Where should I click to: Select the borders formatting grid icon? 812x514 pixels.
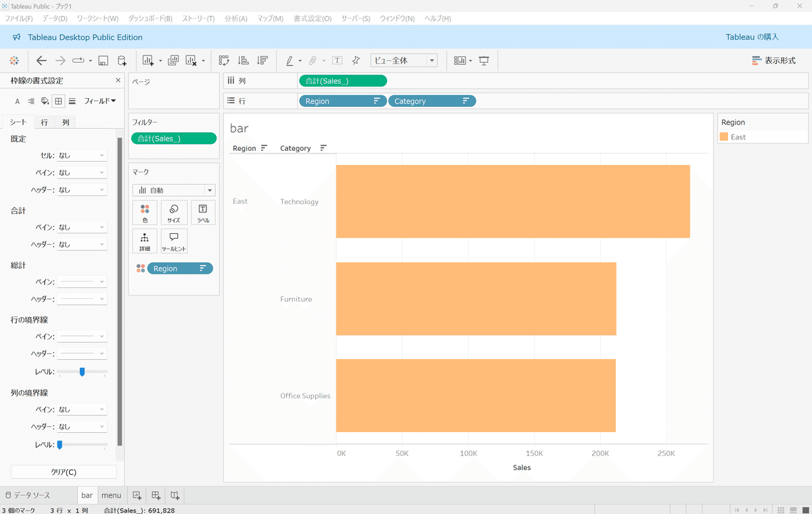59,101
